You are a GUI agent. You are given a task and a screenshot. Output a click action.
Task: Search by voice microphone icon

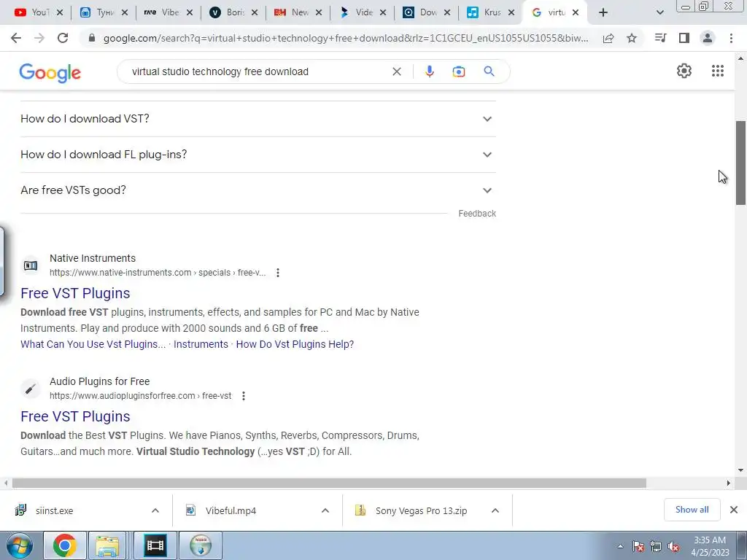[x=429, y=71]
